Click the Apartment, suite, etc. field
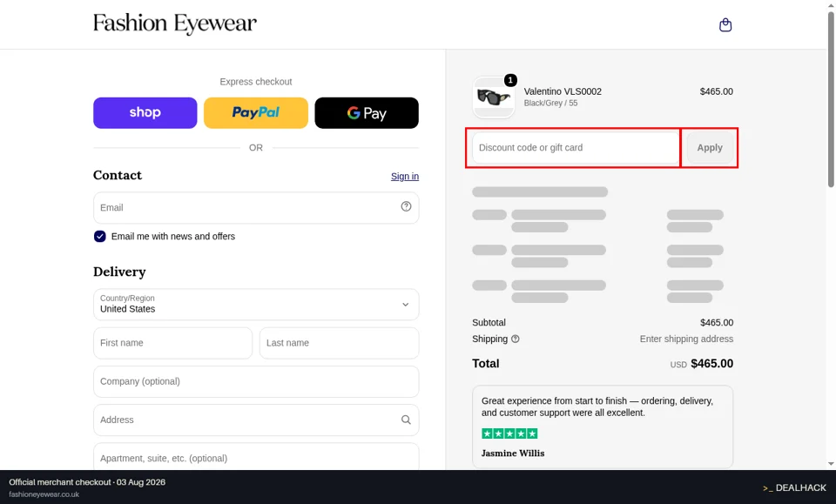 (x=256, y=457)
